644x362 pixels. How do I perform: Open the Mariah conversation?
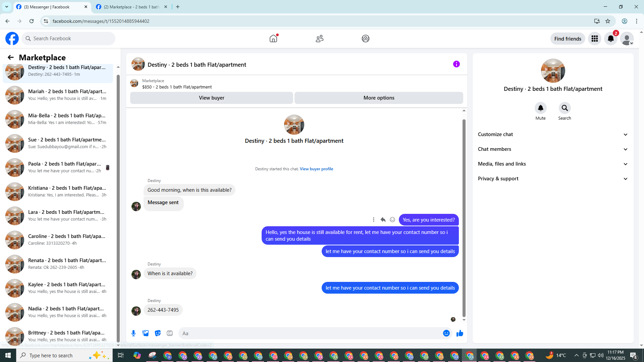coord(58,95)
